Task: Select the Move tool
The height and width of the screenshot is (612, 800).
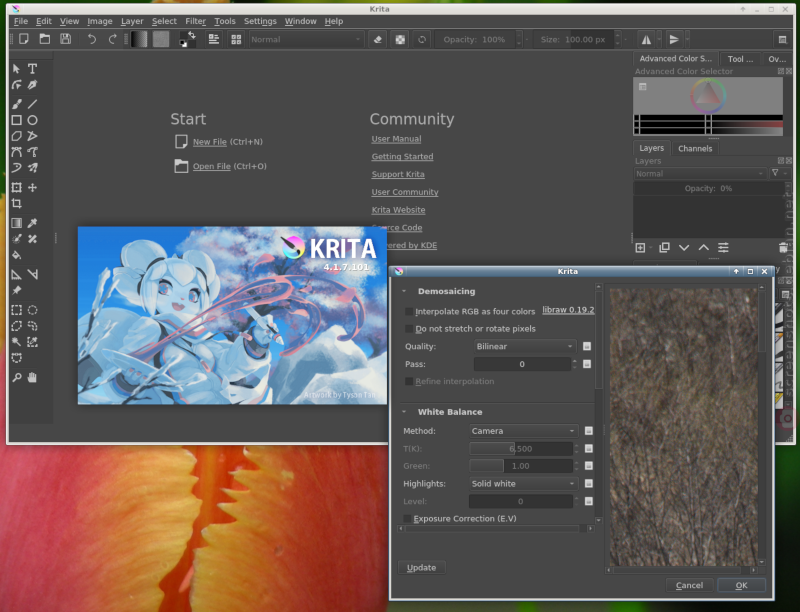Action: (32, 188)
